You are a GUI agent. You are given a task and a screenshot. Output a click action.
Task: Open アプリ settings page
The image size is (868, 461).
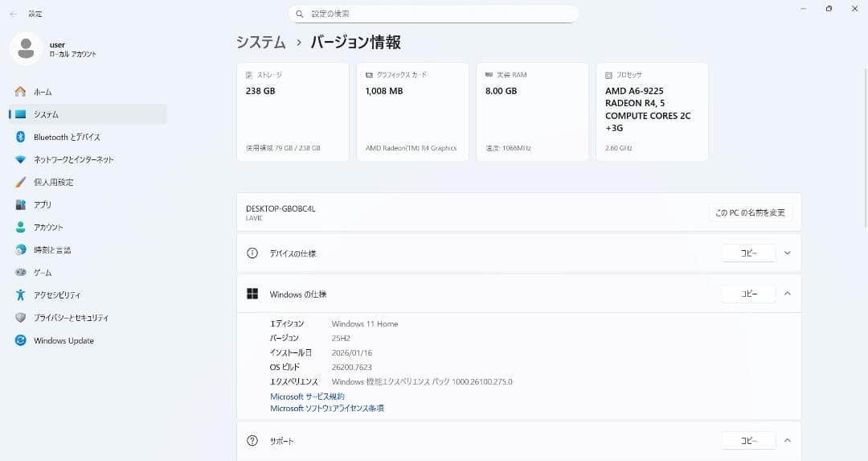[x=88, y=204]
